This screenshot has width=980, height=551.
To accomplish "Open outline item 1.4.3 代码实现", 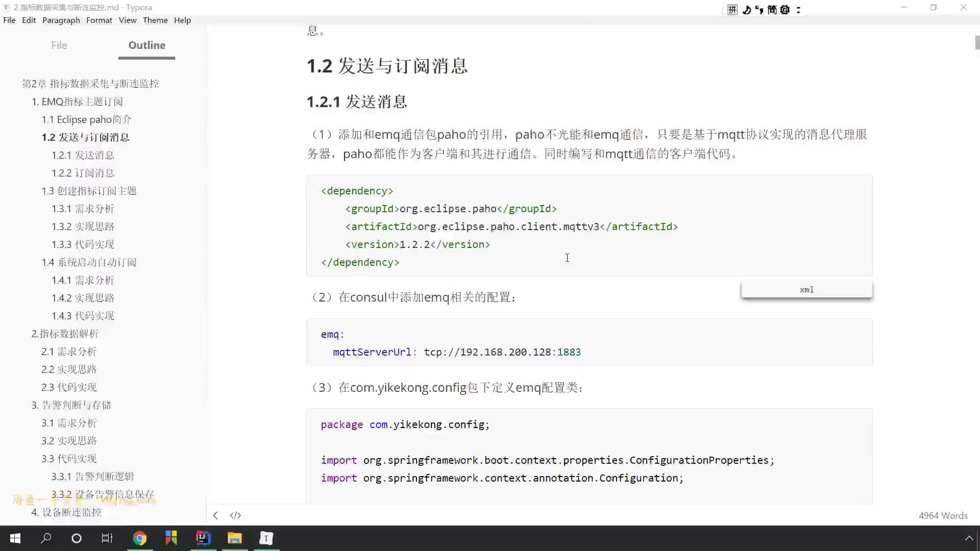I will click(x=83, y=316).
